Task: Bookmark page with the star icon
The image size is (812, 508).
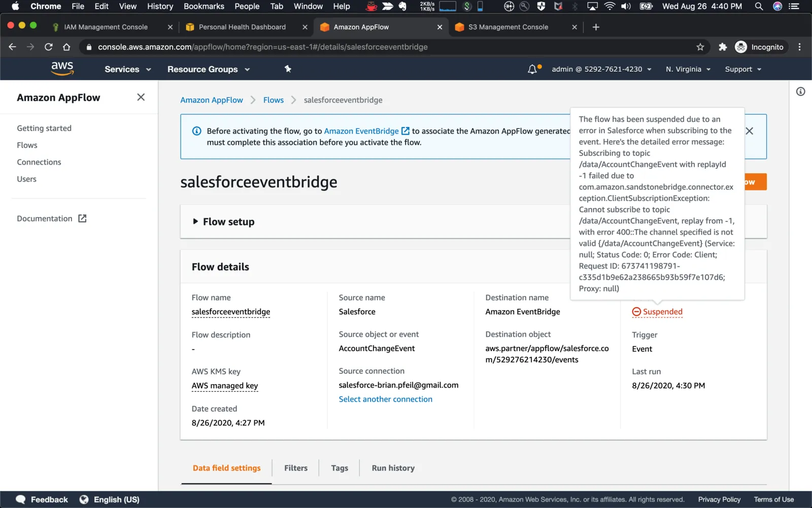Action: [700, 47]
